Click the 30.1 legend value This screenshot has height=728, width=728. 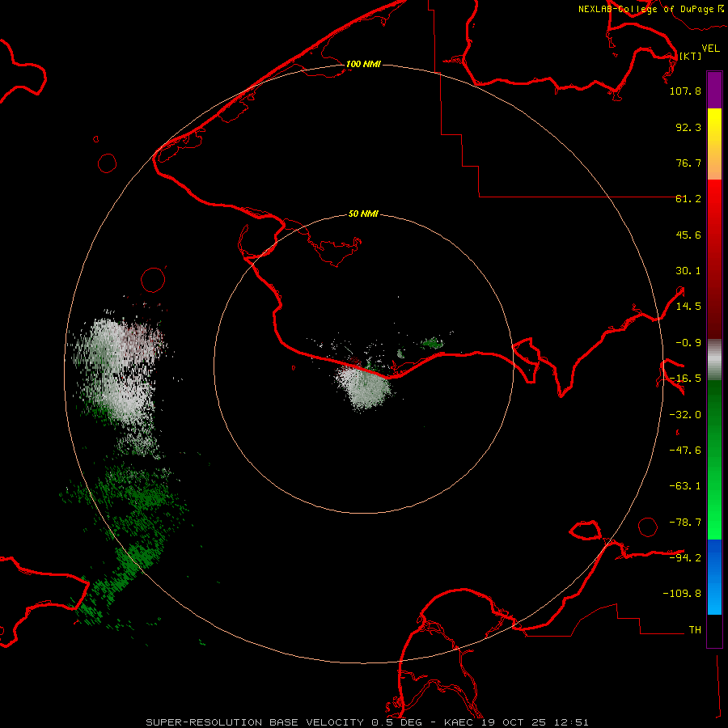point(688,271)
